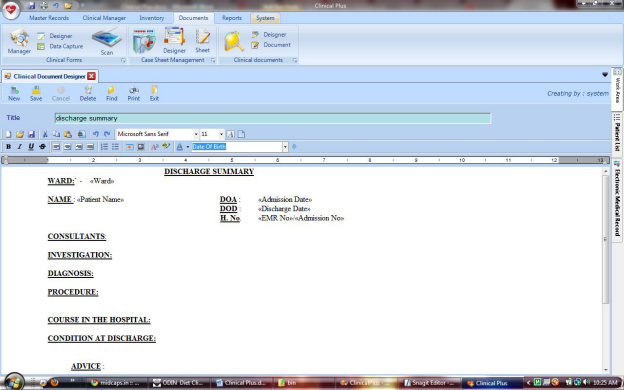The width and height of the screenshot is (624, 390).
Task: Click floppy save icon in editor toolbar
Action: [31, 135]
